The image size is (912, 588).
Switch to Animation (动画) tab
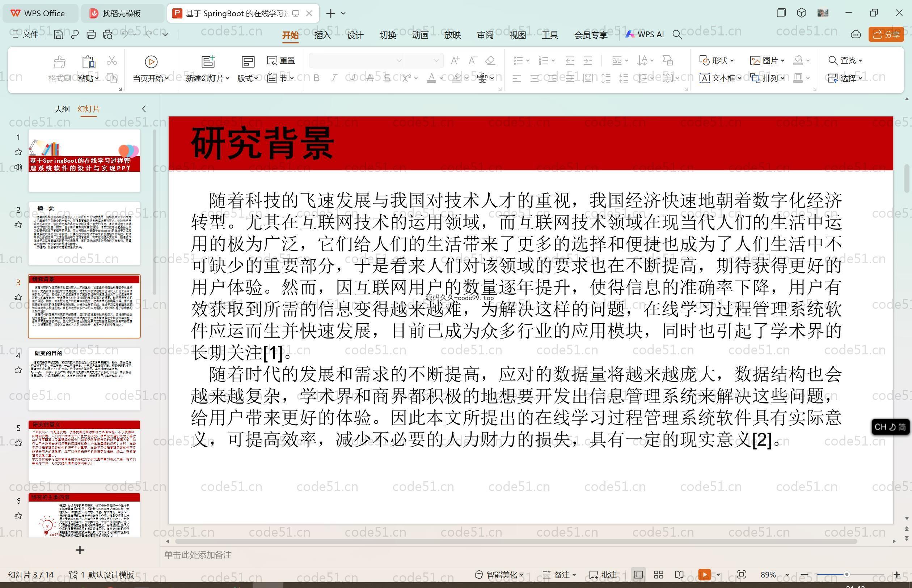pos(420,35)
